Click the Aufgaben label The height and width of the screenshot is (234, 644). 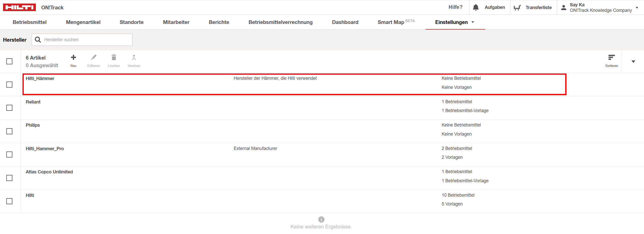point(495,7)
